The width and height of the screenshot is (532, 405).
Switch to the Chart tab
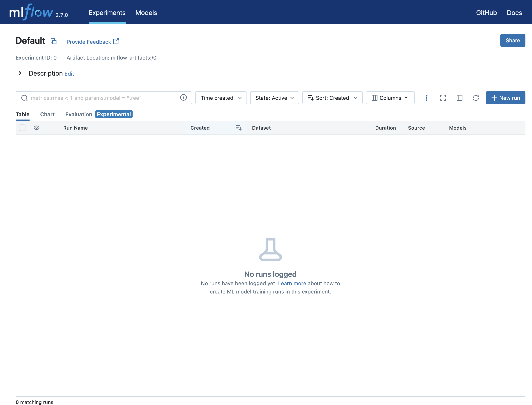(47, 114)
